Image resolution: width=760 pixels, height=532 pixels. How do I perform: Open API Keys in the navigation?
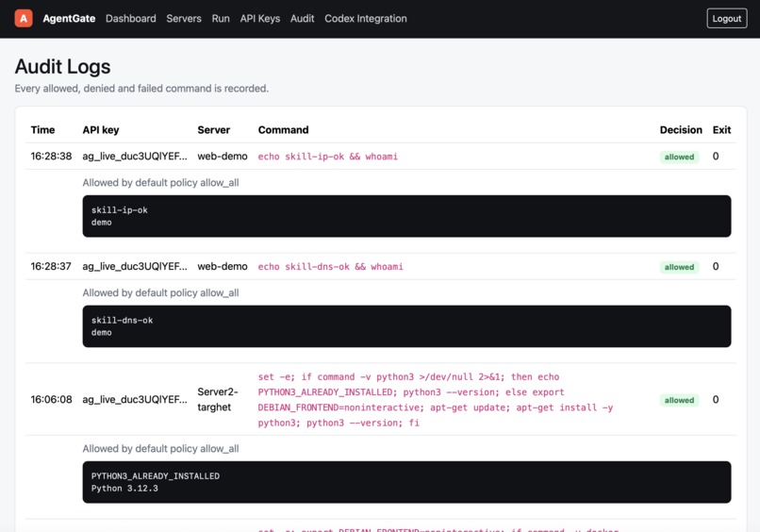coord(260,19)
